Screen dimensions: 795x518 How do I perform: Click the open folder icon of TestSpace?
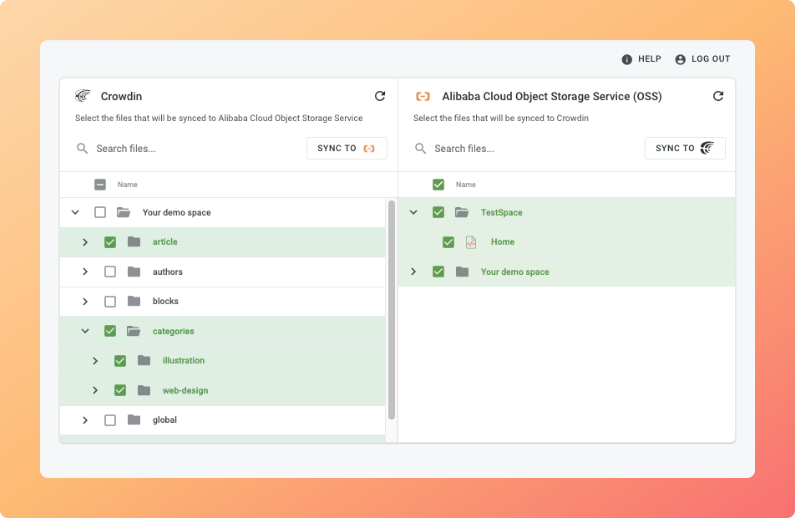(462, 212)
